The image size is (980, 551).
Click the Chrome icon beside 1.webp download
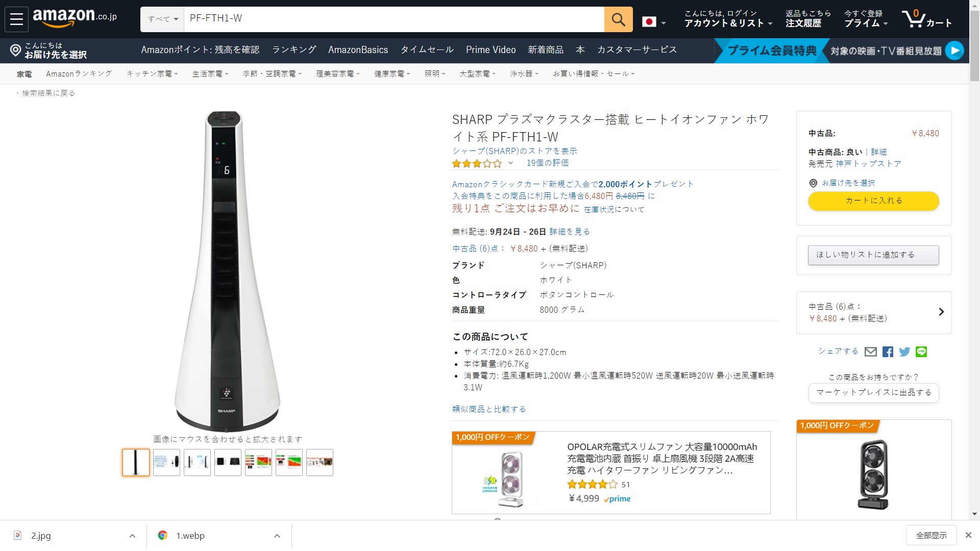[163, 535]
